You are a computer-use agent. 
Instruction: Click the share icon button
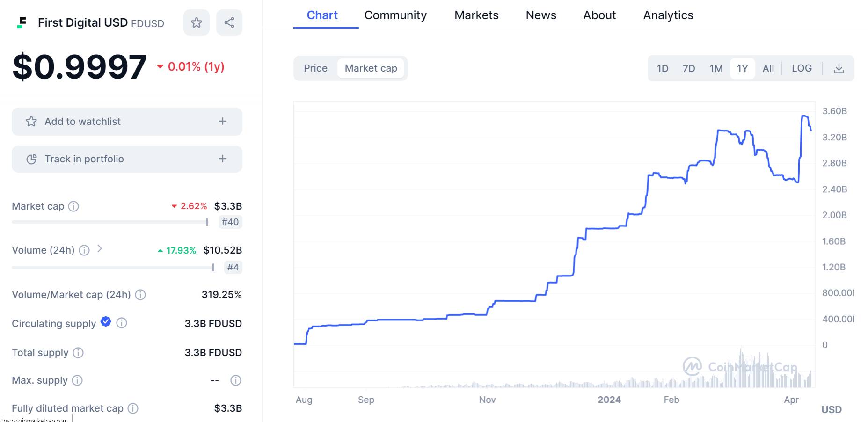(x=229, y=22)
